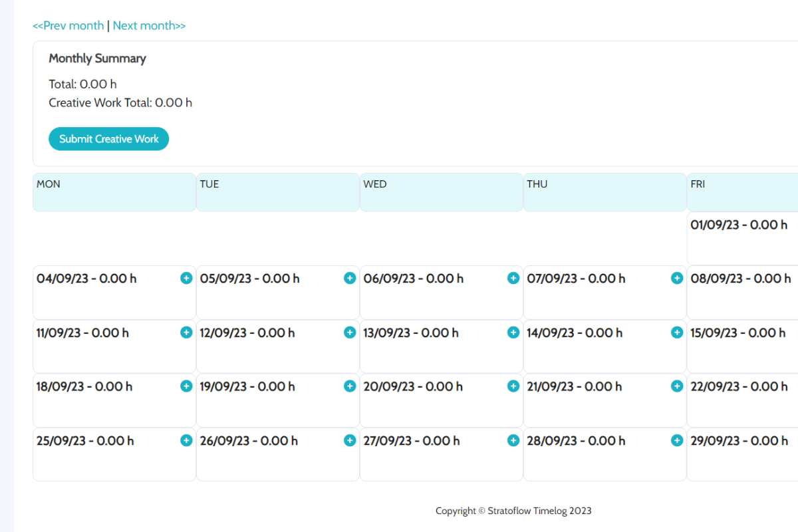Click the Stratoflow Timelog copyright text
The image size is (798, 532).
coord(513,511)
